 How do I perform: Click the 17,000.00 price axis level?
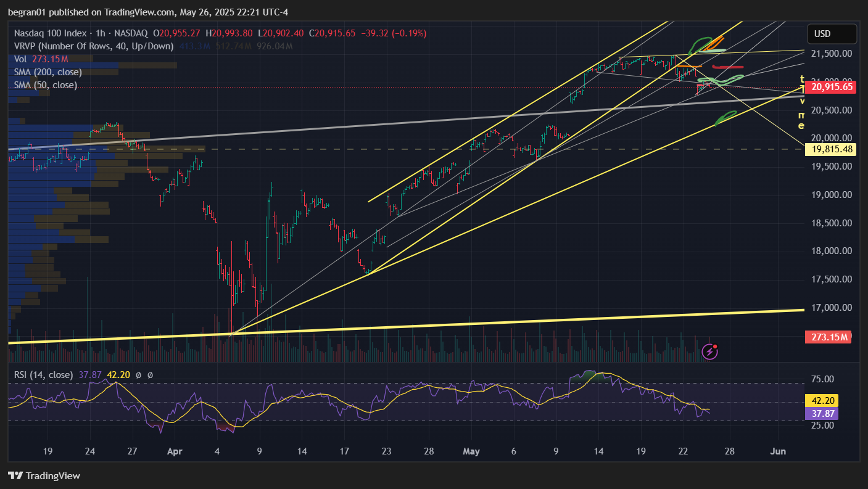[x=832, y=308]
